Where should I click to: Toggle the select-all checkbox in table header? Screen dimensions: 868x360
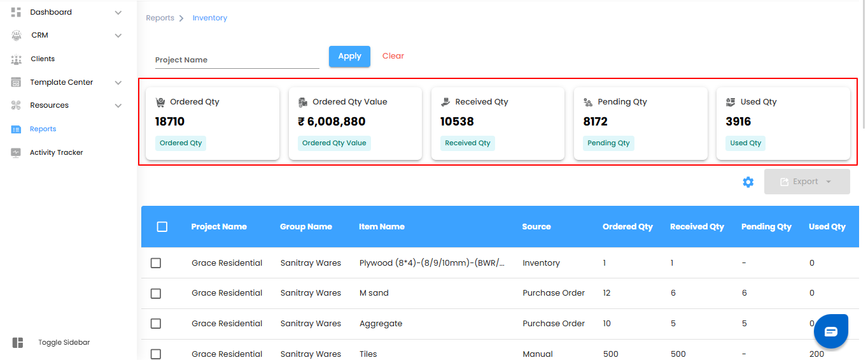[x=162, y=227]
